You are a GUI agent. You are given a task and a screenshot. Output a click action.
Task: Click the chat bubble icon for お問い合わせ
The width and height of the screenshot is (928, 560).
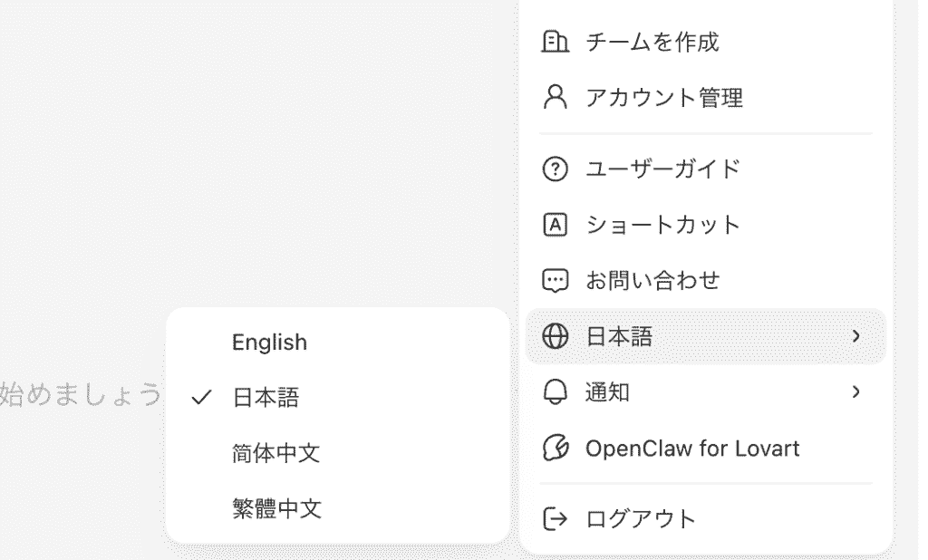(555, 281)
